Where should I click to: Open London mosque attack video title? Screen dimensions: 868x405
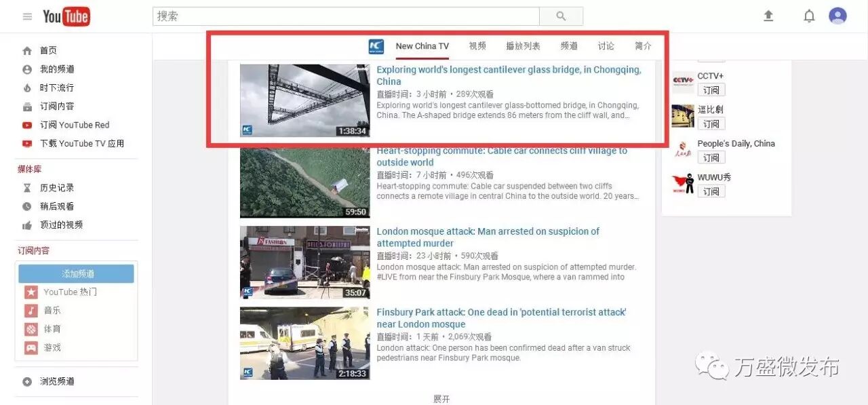pos(488,237)
